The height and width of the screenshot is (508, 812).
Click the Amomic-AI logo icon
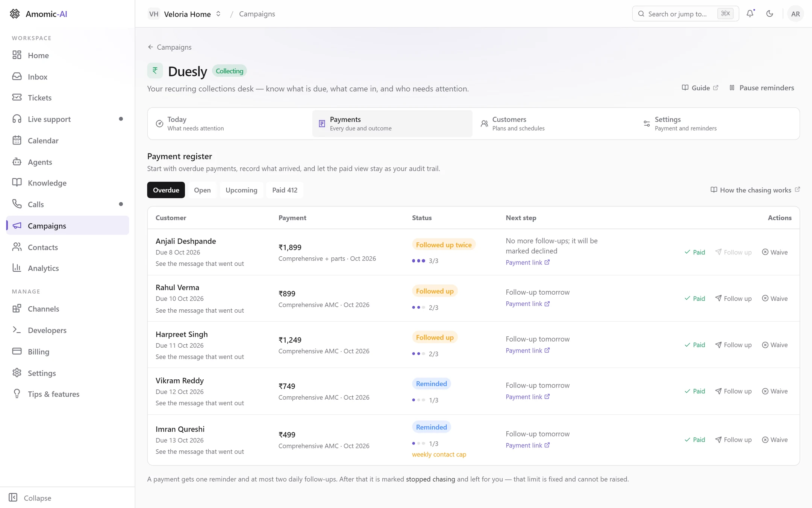(15, 14)
